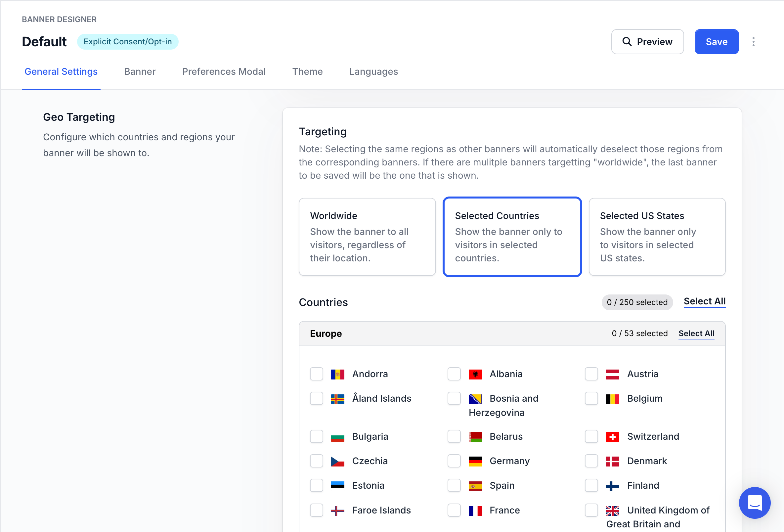Image resolution: width=784 pixels, height=532 pixels.
Task: Enable the Finland checkbox
Action: 591,485
